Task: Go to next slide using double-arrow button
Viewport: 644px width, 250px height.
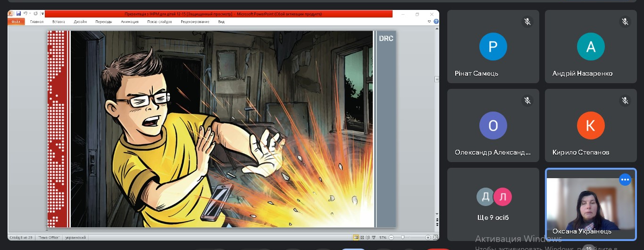Action: point(437,225)
